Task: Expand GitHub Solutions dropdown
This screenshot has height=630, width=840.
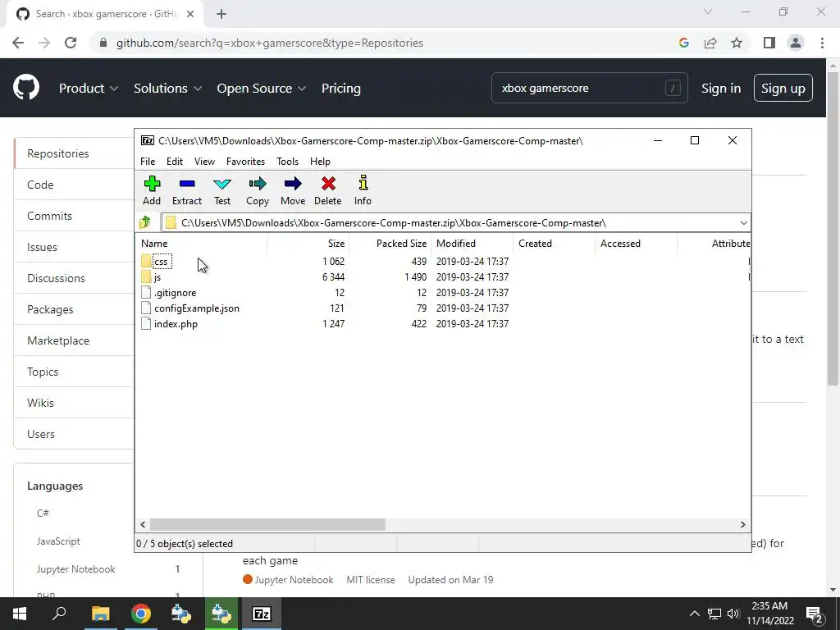Action: coord(167,89)
